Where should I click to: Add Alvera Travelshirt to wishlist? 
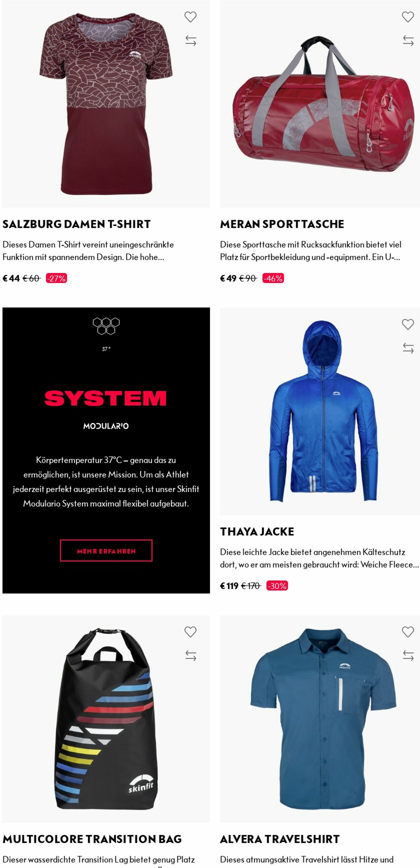click(x=408, y=632)
